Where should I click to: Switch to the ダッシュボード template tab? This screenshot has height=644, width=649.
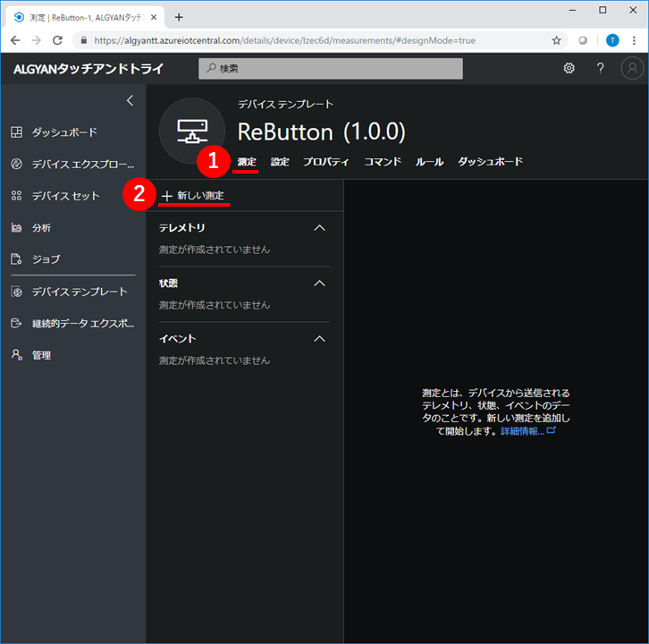pos(490,162)
